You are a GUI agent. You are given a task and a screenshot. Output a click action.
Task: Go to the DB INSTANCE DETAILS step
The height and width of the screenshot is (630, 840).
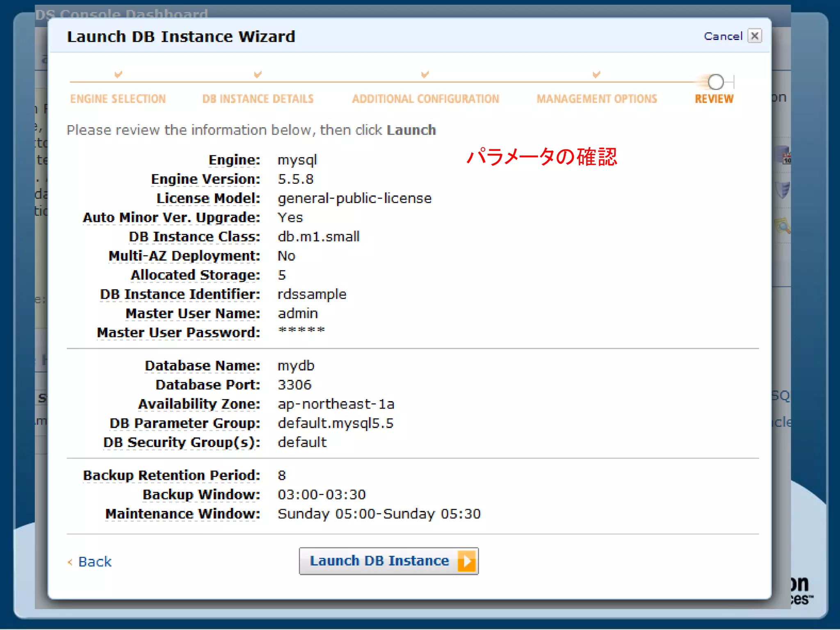click(x=258, y=99)
